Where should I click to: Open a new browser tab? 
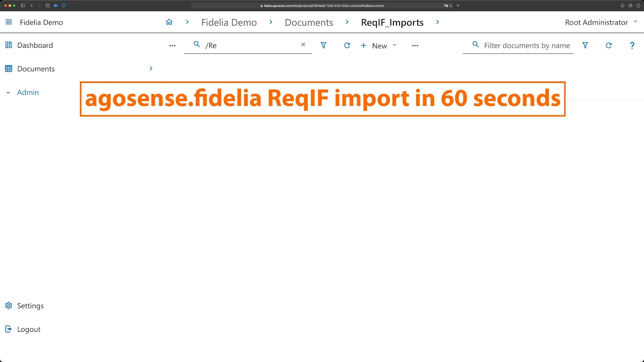(x=458, y=6)
